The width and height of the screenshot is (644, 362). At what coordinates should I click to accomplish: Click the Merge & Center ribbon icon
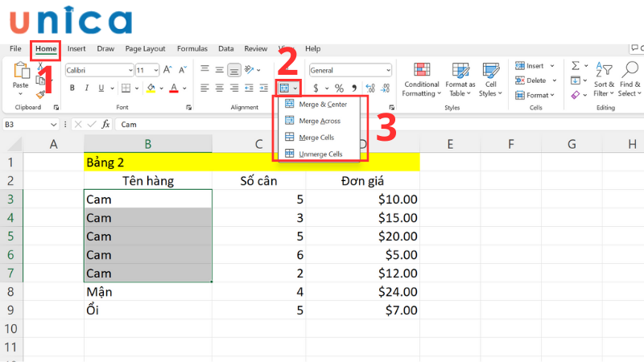coord(284,88)
